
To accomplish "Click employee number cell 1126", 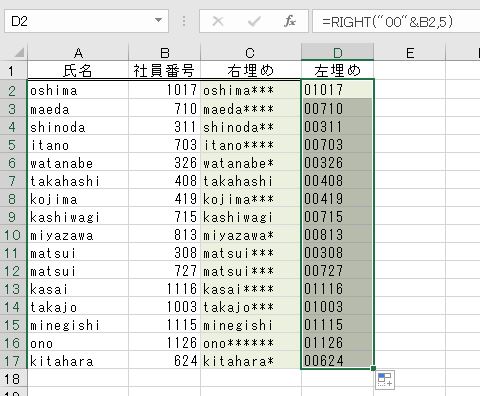I will 165,343.
